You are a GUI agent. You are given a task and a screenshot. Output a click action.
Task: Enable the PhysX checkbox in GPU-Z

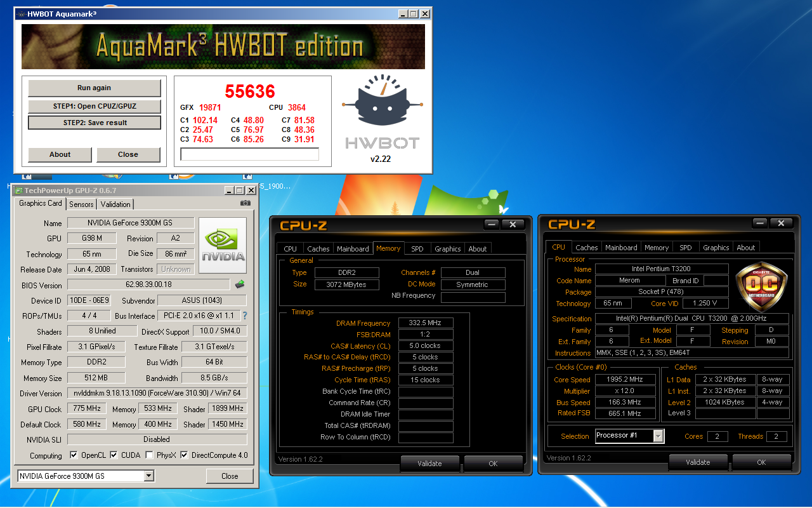tap(149, 455)
